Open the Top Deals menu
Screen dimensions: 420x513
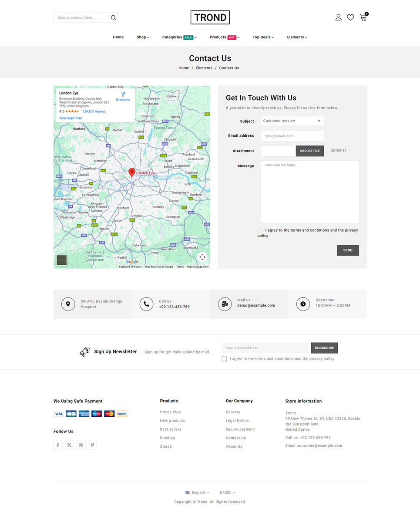point(263,37)
